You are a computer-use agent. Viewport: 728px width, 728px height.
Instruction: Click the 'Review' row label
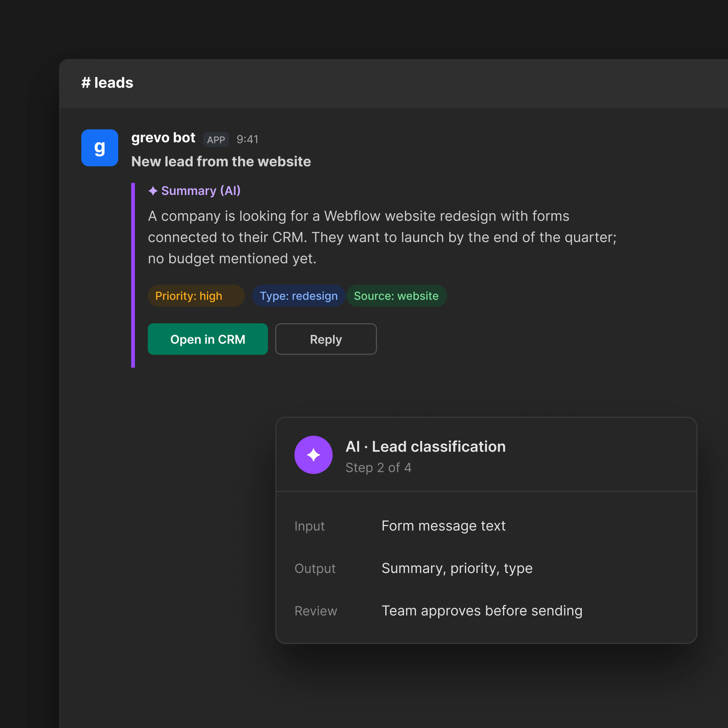(x=316, y=611)
